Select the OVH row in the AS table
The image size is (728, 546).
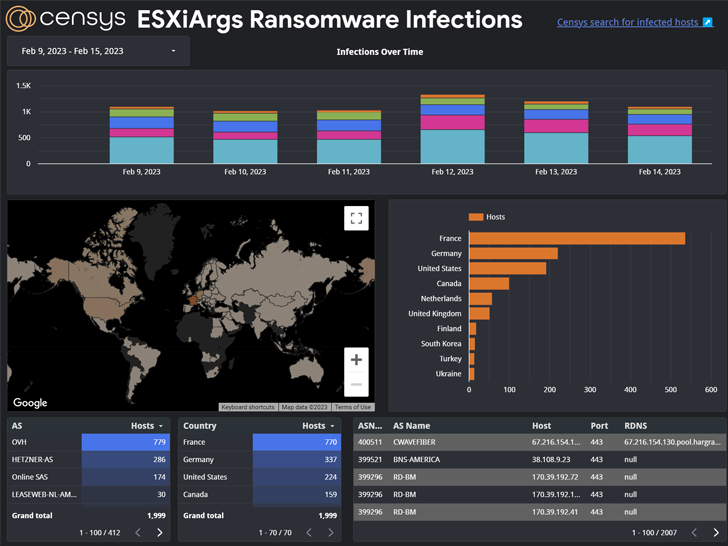88,442
